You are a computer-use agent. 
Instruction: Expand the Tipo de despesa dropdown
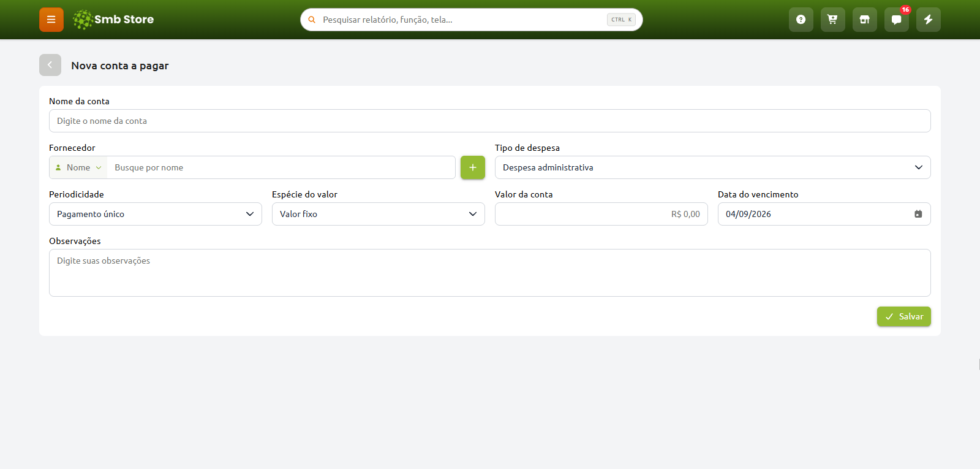tap(713, 167)
